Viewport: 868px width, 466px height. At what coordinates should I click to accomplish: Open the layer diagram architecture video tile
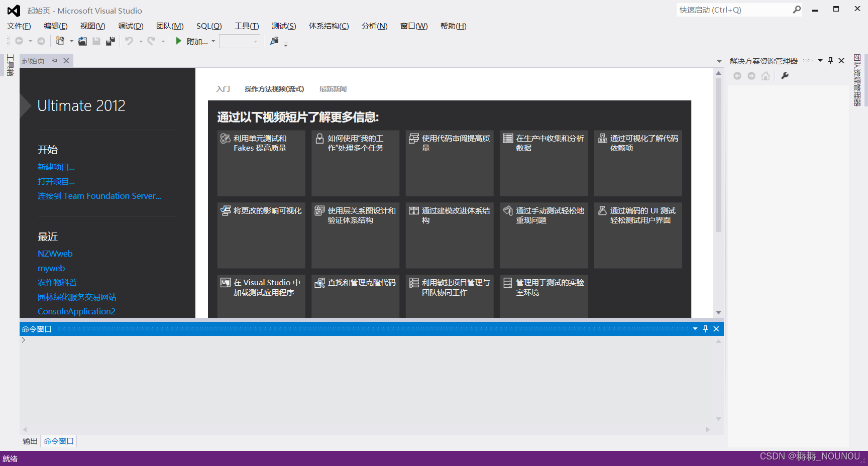(355, 236)
